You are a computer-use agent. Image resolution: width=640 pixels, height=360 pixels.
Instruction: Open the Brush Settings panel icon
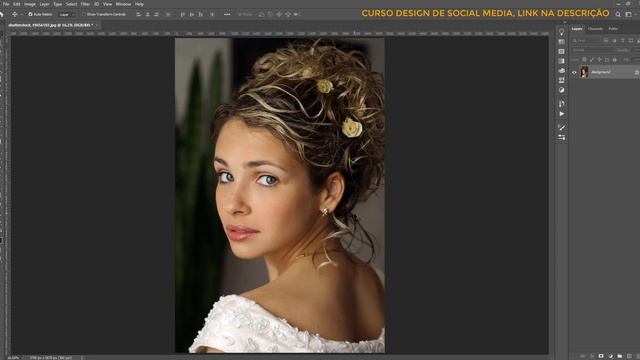(x=562, y=128)
